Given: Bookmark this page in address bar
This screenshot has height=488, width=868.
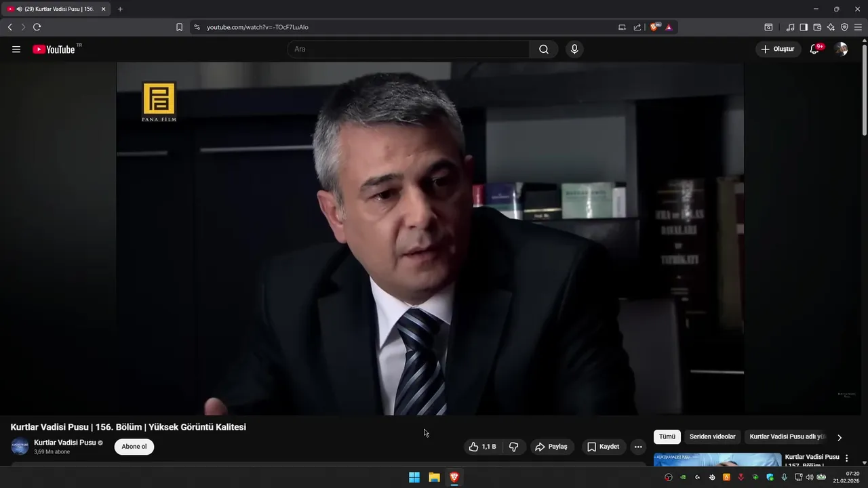Looking at the screenshot, I should pos(179,27).
